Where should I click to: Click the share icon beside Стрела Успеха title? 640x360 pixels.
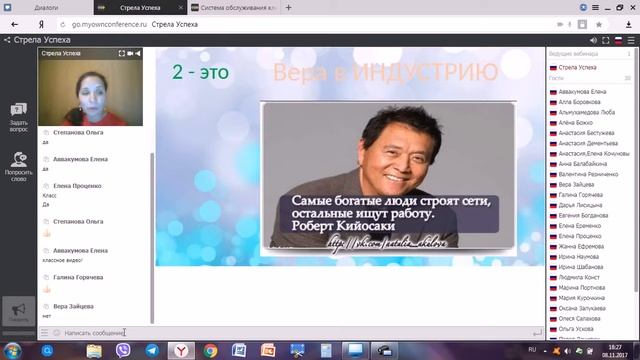coord(7,40)
